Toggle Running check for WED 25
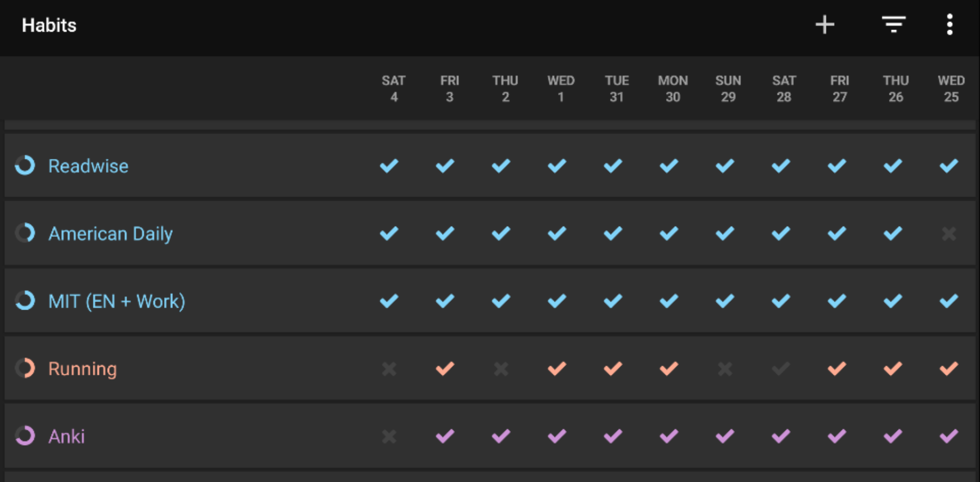Screen dimensions: 980x482 tap(949, 369)
